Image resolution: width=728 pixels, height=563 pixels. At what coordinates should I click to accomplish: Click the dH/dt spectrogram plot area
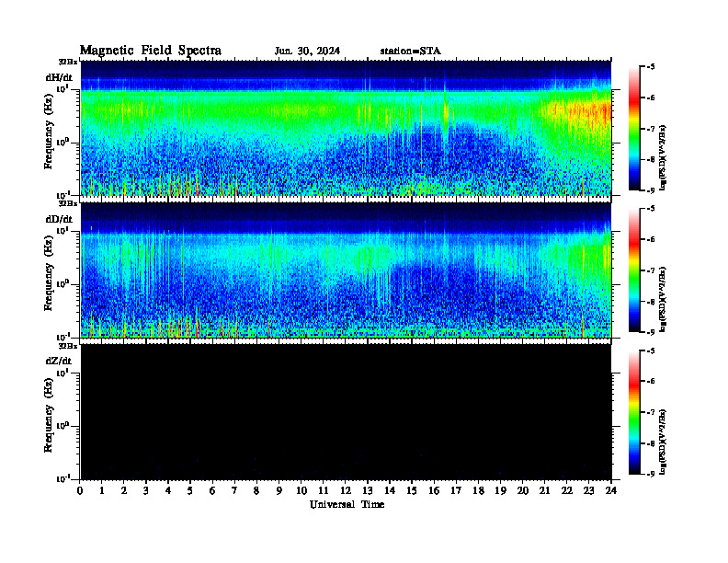[346, 128]
